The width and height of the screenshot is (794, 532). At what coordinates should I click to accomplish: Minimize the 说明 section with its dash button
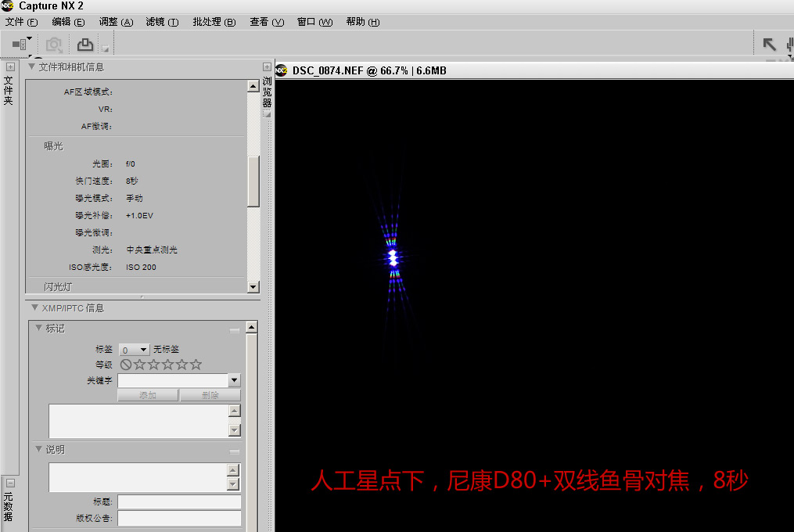pos(234,451)
